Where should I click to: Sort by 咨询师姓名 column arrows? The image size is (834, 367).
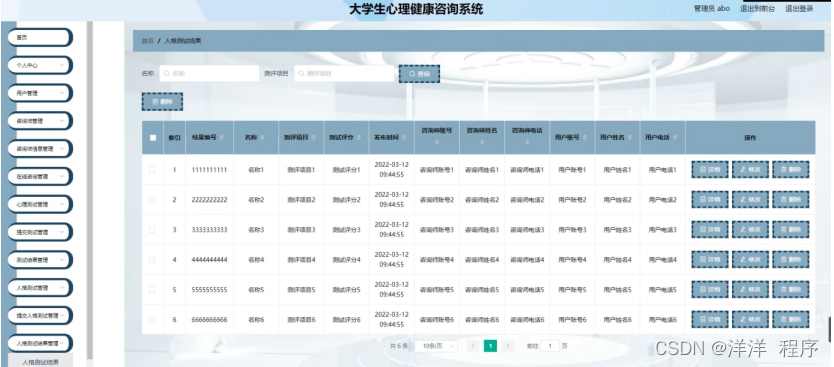482,143
